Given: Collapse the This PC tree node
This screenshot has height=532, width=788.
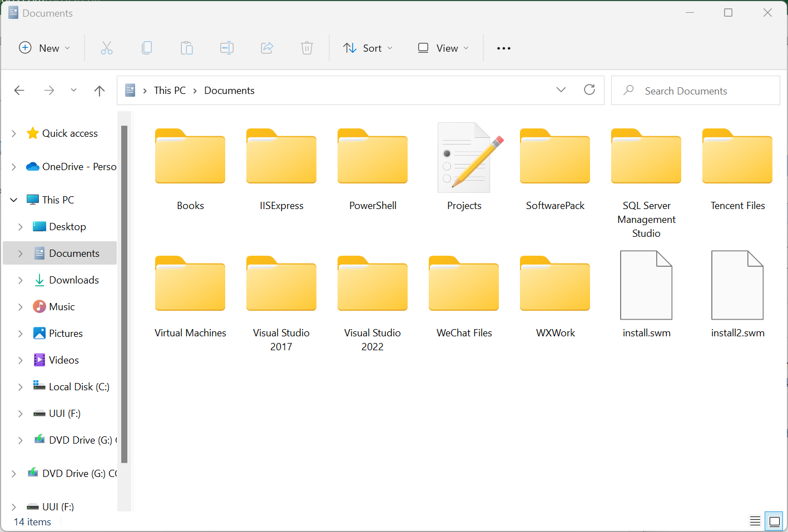Looking at the screenshot, I should click(14, 200).
